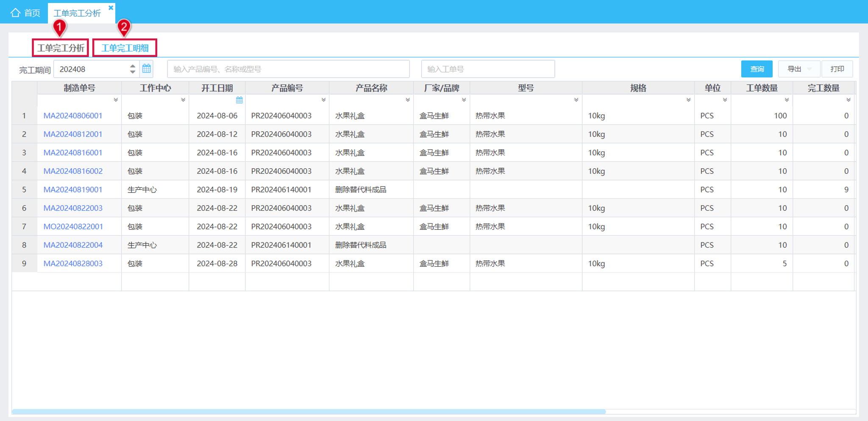
Task: Focus the product number, name or model search box
Action: pos(288,69)
